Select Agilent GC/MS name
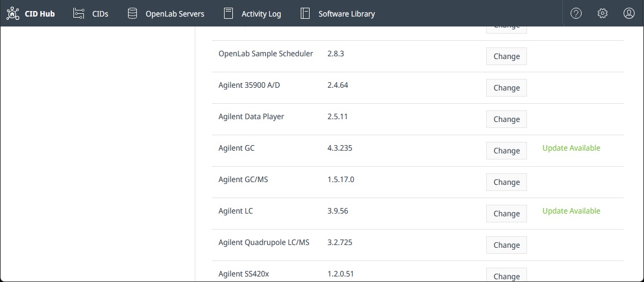Image resolution: width=644 pixels, height=282 pixels. (243, 179)
